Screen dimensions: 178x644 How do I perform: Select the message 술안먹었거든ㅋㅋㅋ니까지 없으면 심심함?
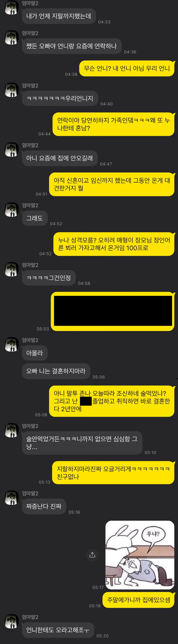pyautogui.click(x=82, y=443)
